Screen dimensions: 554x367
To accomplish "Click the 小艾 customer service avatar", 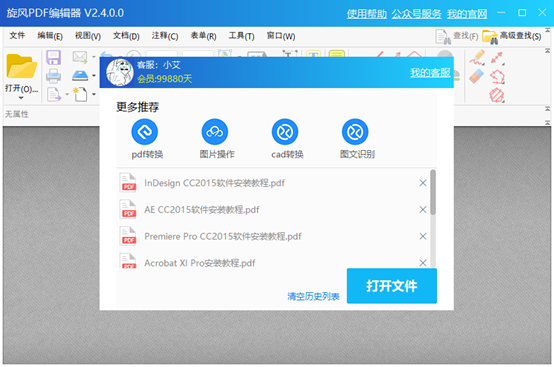I will pyautogui.click(x=120, y=72).
